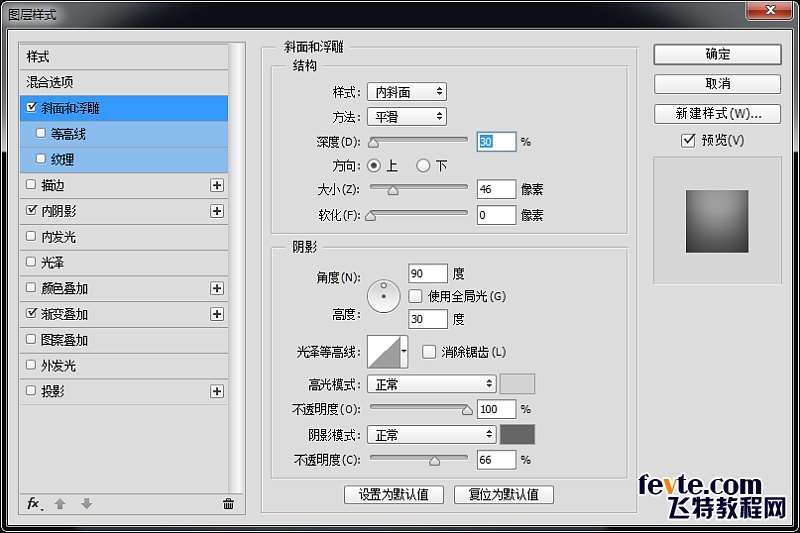The height and width of the screenshot is (533, 800).
Task: Open the 阴影模式 dark color swatch
Action: click(517, 435)
